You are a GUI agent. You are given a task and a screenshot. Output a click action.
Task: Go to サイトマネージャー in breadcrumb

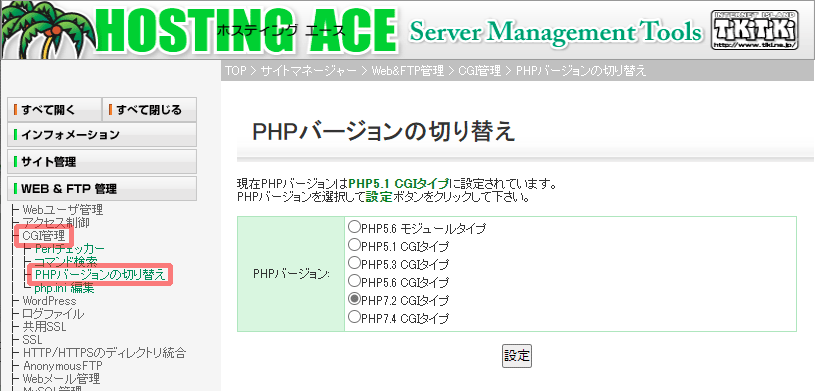[309, 71]
